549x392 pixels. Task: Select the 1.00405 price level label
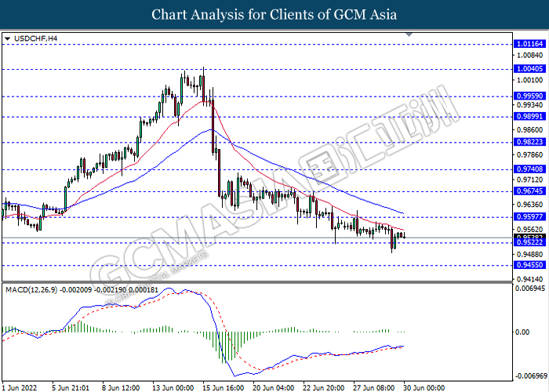coord(529,69)
